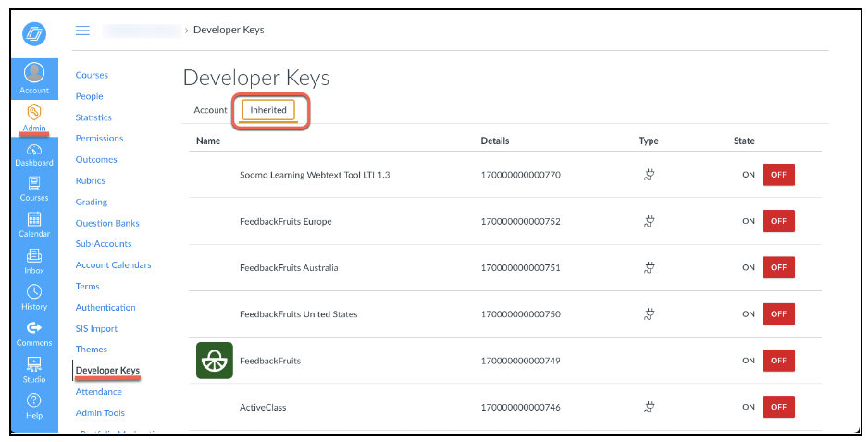Click the ActiveClass name
The width and height of the screenshot is (868, 442).
click(x=263, y=407)
